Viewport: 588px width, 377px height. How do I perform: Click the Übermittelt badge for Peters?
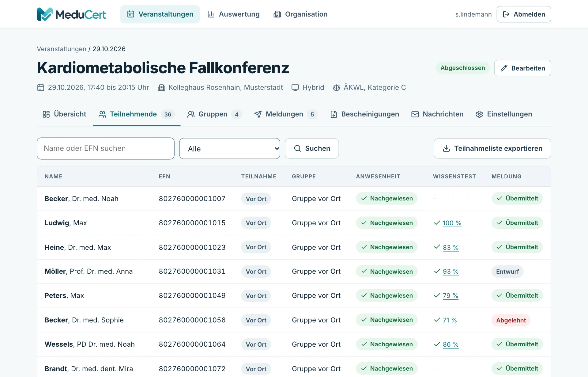517,295
